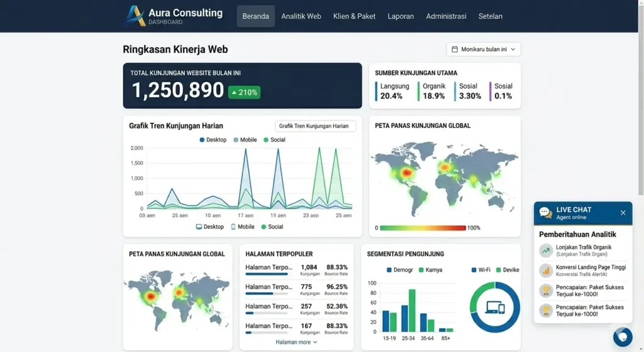Toggle Wi-Fi legend in segmentation chart
The width and height of the screenshot is (644, 352).
(480, 270)
